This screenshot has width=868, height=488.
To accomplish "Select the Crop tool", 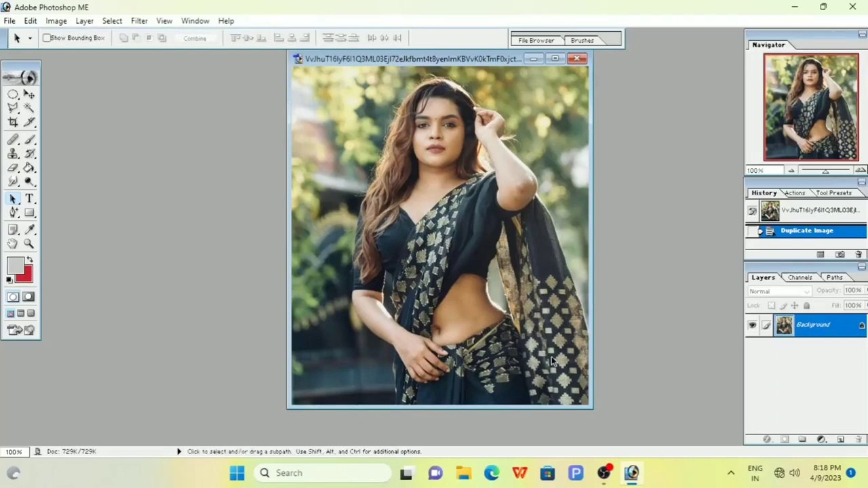I will click(x=13, y=122).
